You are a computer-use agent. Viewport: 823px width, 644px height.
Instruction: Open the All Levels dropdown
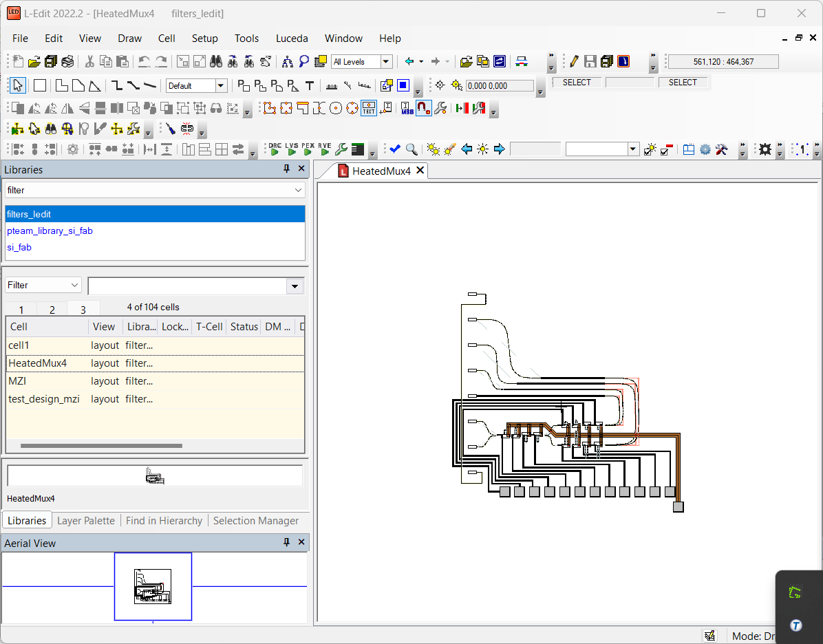(x=386, y=61)
